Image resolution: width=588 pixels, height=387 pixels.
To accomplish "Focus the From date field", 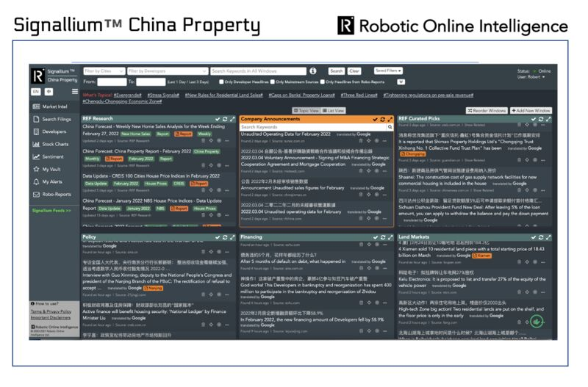I will pos(112,82).
